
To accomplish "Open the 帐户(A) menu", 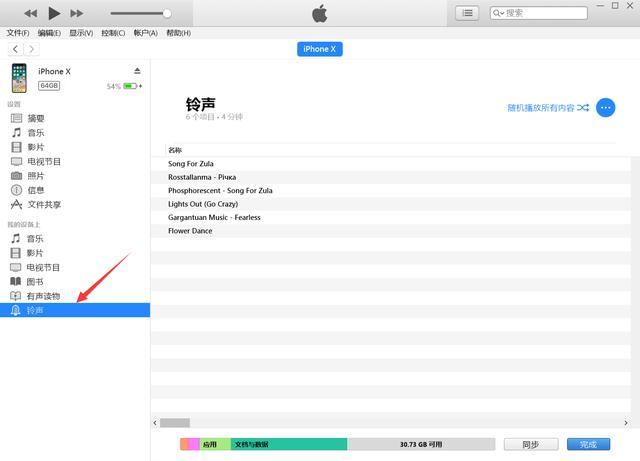I will coord(146,33).
